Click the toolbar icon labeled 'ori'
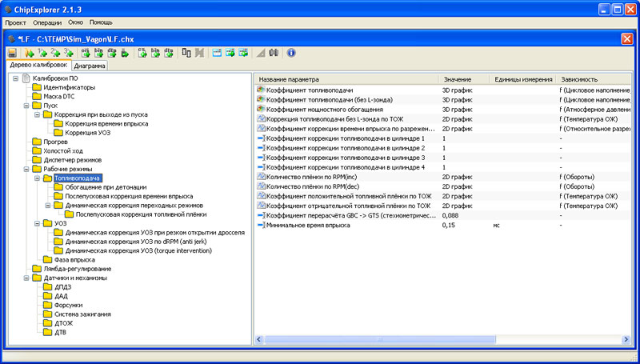Viewport: 640px width, 364px height. pyautogui.click(x=86, y=53)
